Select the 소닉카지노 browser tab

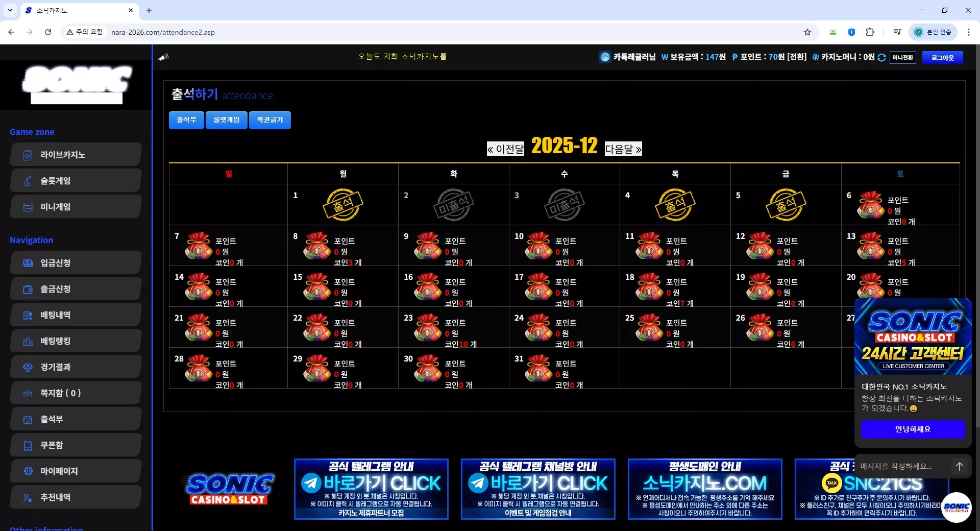[79, 10]
